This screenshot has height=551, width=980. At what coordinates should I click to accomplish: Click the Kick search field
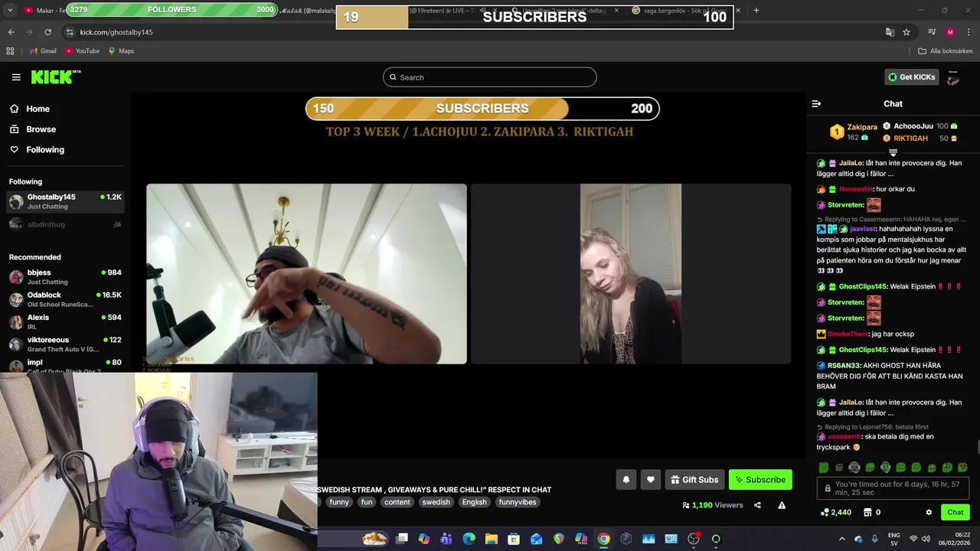coord(490,77)
